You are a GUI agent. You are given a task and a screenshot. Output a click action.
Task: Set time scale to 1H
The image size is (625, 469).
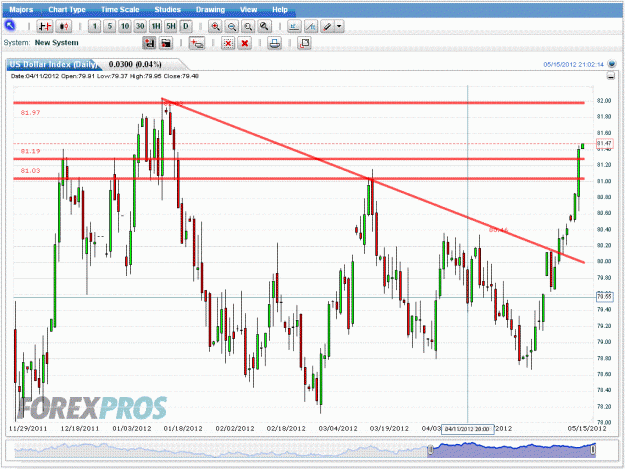pos(155,27)
